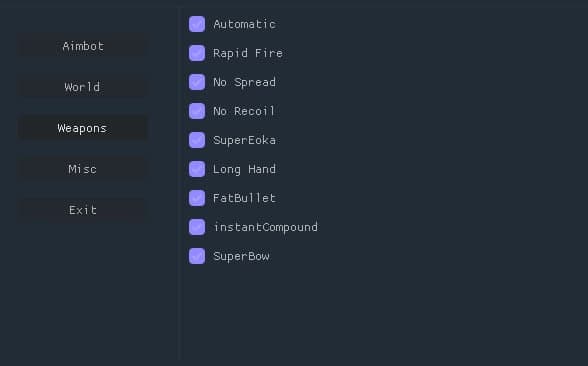Uncheck the instantCompound checkbox
Viewport: 588px width, 366px height.
coord(197,227)
